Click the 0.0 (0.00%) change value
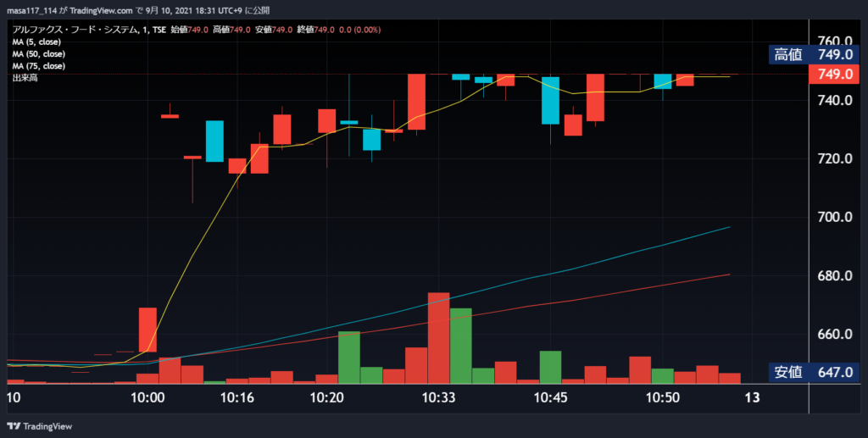This screenshot has height=438, width=868. (x=359, y=30)
